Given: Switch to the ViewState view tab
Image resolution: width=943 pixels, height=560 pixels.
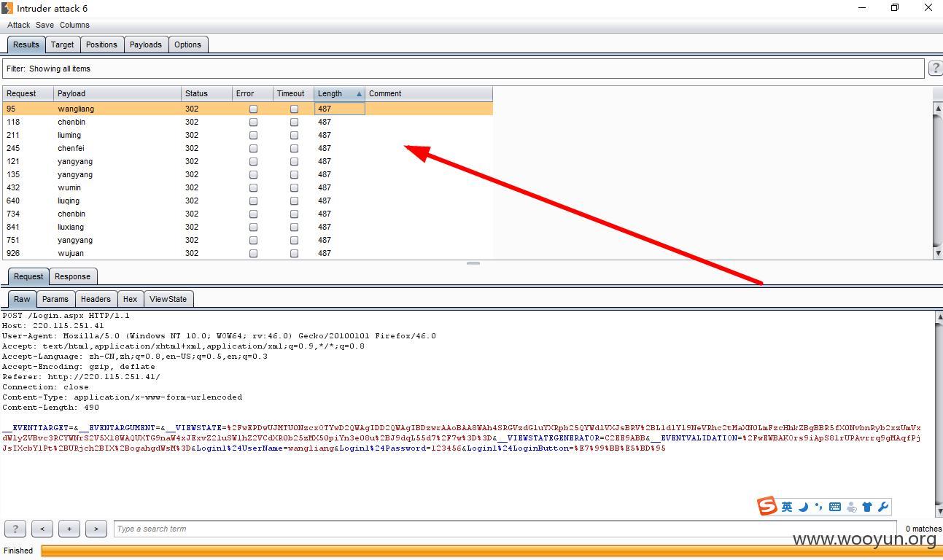Looking at the screenshot, I should (x=168, y=299).
